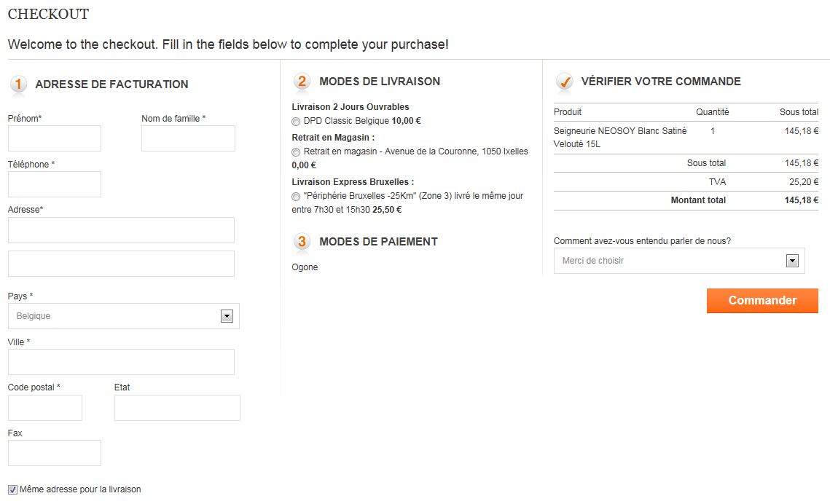Viewport: 830px width, 504px height.
Task: Click the orange checkmark order review icon
Action: point(564,82)
